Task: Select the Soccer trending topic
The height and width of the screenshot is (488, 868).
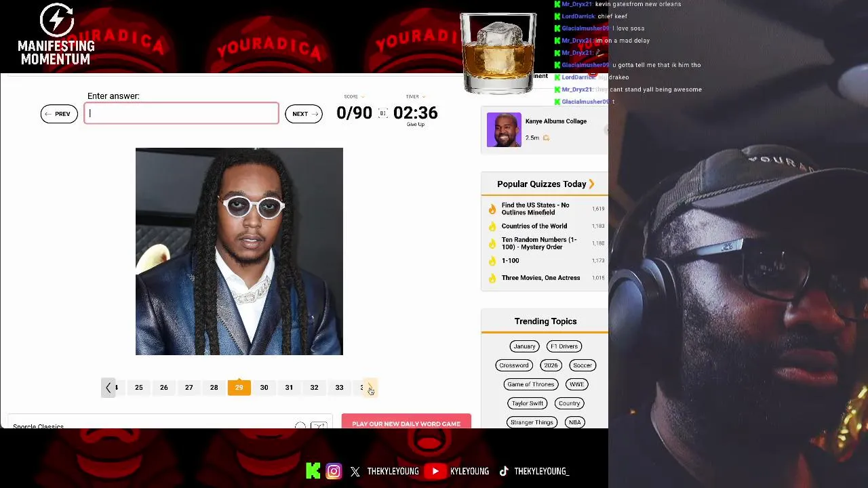Action: coord(583,365)
